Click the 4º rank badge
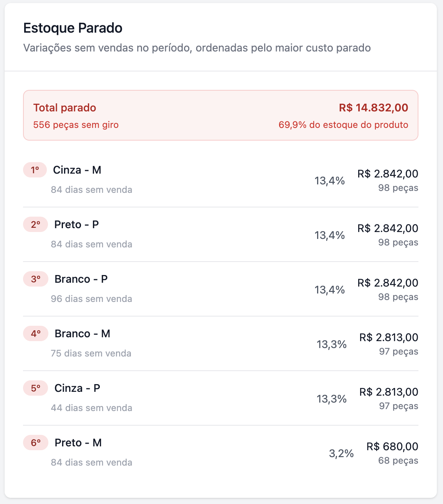 click(x=36, y=334)
